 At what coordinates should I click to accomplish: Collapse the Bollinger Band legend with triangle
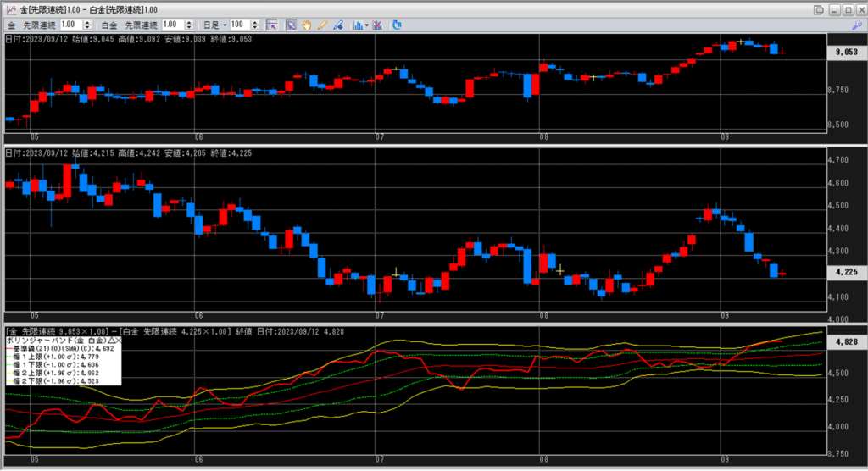109,340
